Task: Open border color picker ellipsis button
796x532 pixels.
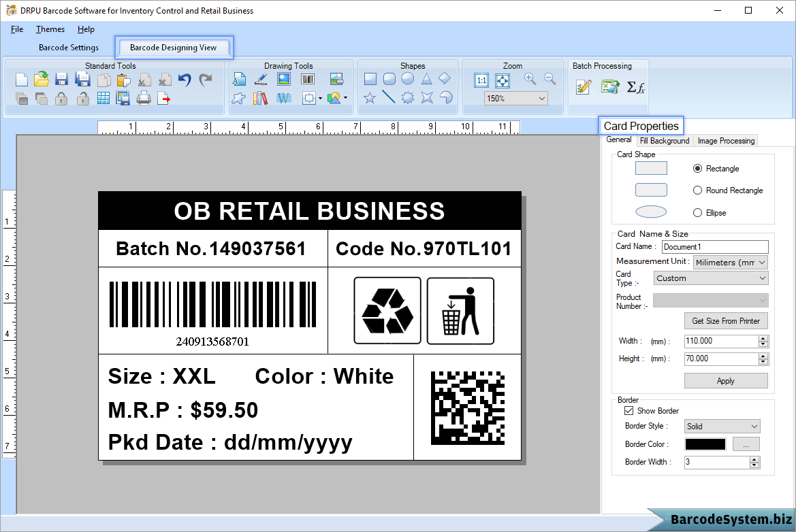Action: point(746,444)
